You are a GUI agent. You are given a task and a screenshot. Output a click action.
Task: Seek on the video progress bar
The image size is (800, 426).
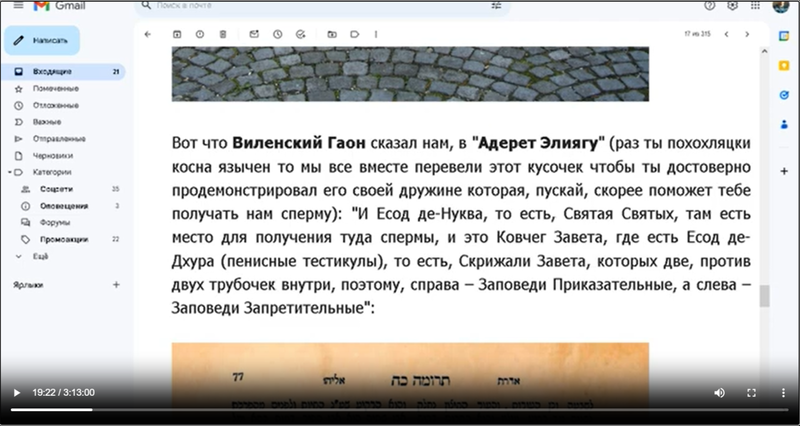tap(400, 410)
